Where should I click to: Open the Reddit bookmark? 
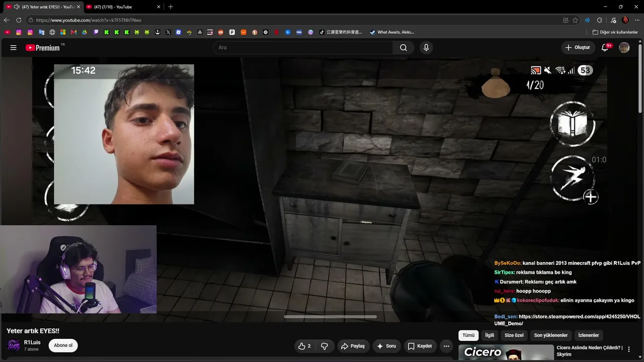click(220, 32)
